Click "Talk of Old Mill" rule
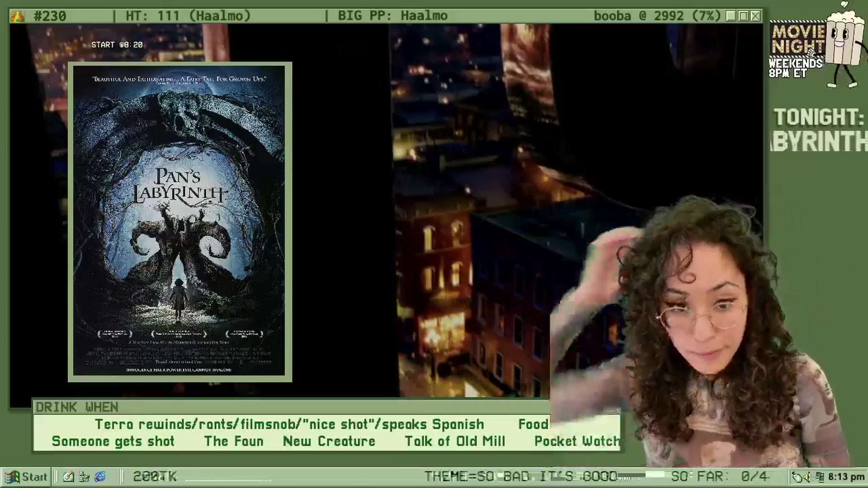868x488 pixels. click(455, 441)
